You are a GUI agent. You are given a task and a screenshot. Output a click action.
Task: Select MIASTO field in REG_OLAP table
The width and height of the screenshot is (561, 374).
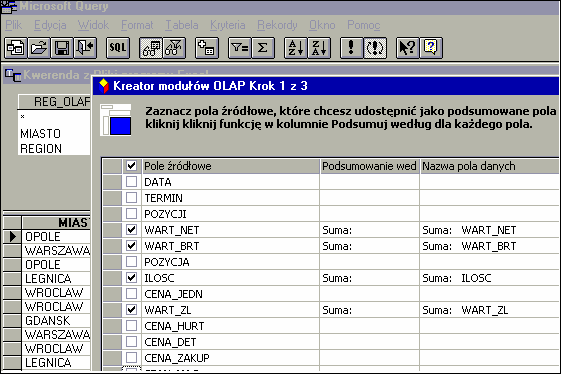pyautogui.click(x=40, y=134)
